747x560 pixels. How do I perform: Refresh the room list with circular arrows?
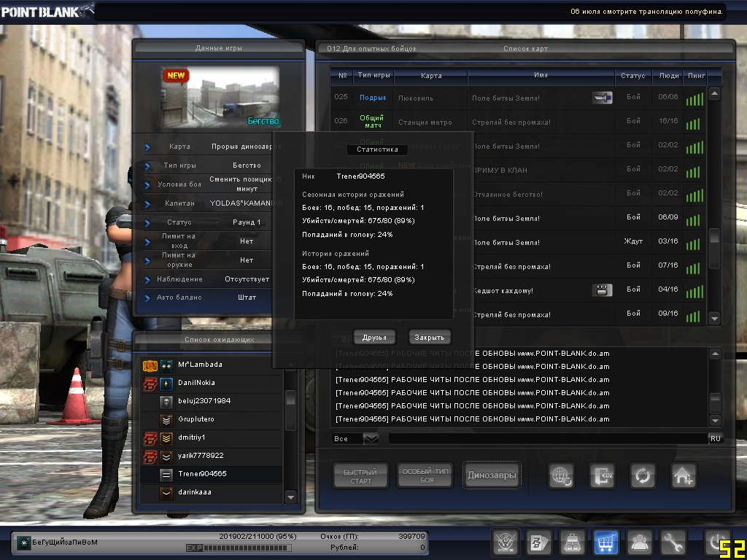643,475
